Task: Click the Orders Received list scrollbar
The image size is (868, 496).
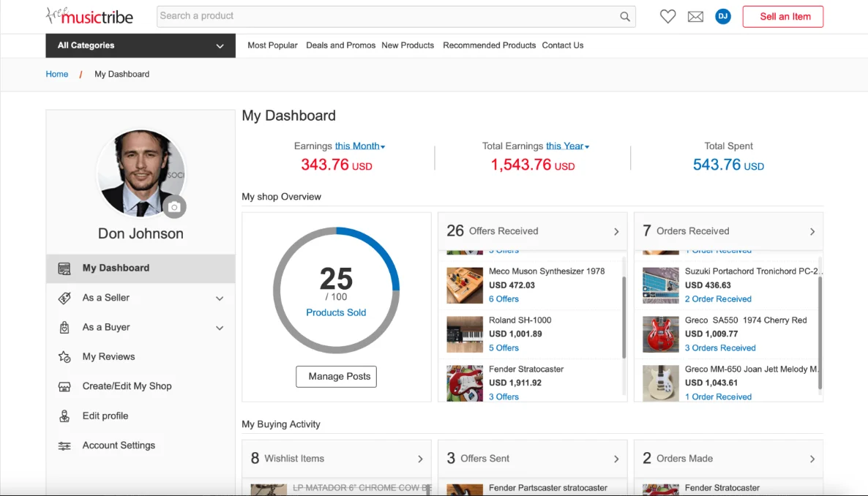Action: [820, 332]
